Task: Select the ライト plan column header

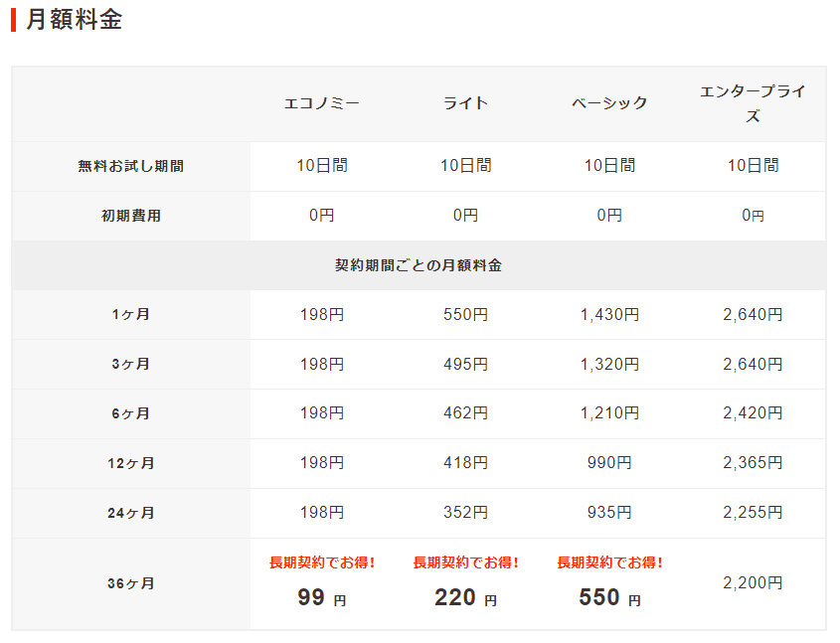Action: (465, 103)
